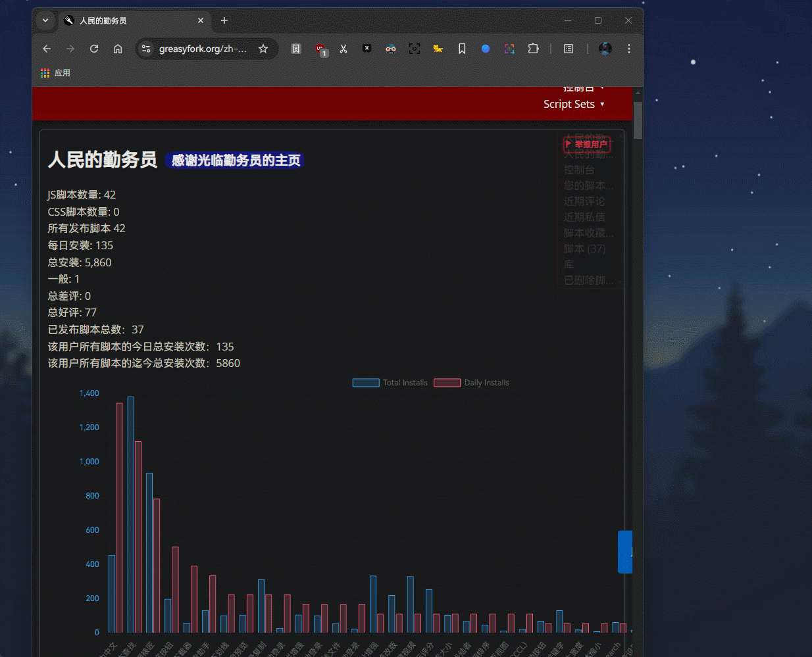812x657 pixels.
Task: Open the uBlock Origin extension
Action: [320, 48]
